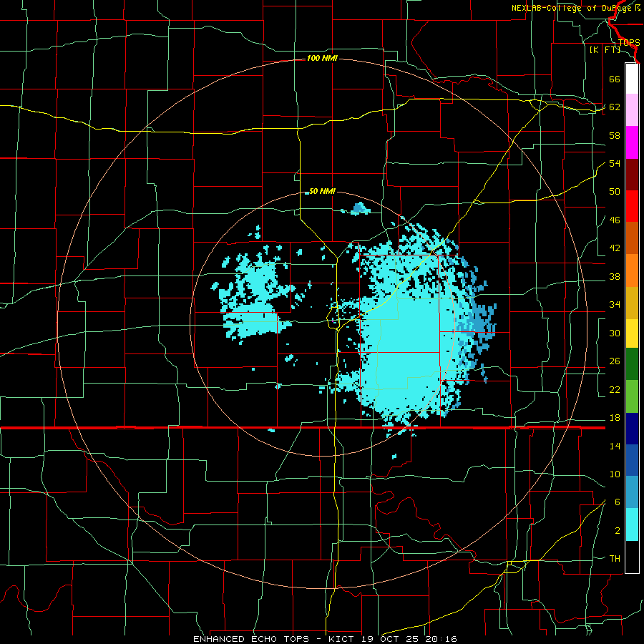Select the KICT radar site identifier
Screen dimensions: 644x644
tap(343, 639)
